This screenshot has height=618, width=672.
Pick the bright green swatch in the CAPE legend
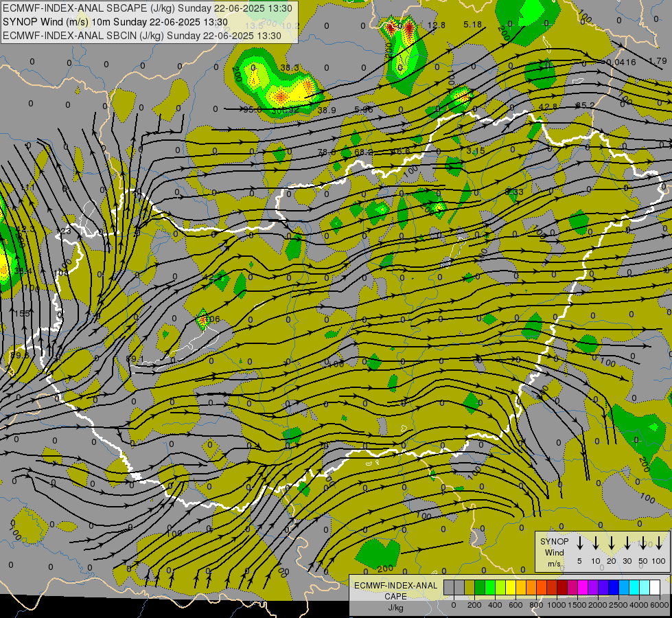tap(490, 587)
